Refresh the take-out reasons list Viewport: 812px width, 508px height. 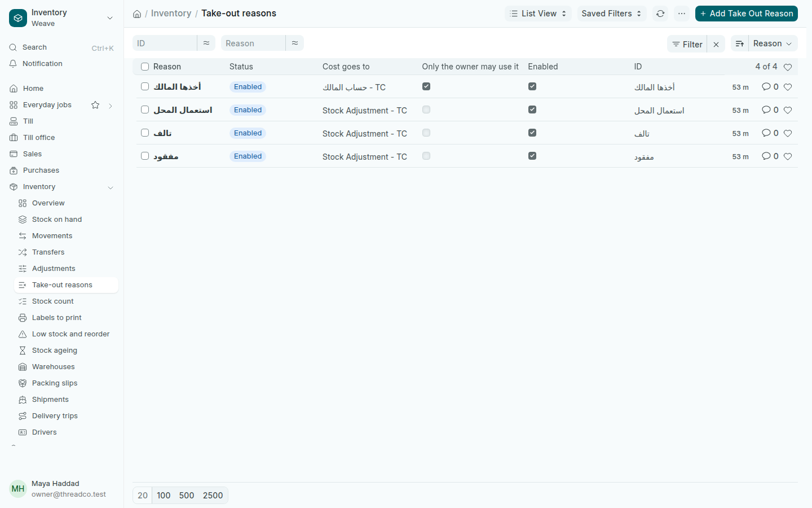660,14
